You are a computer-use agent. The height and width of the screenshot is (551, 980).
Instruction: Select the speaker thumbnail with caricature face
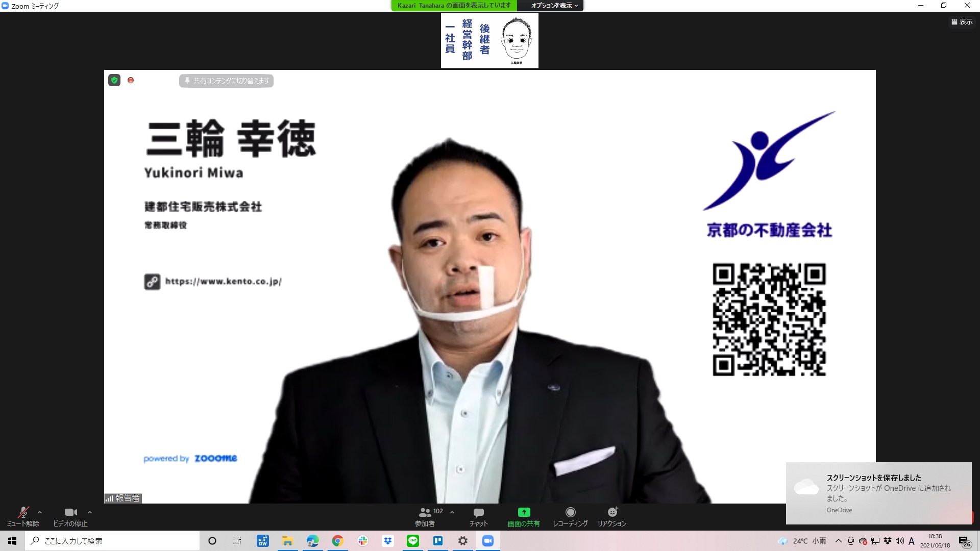coord(489,41)
